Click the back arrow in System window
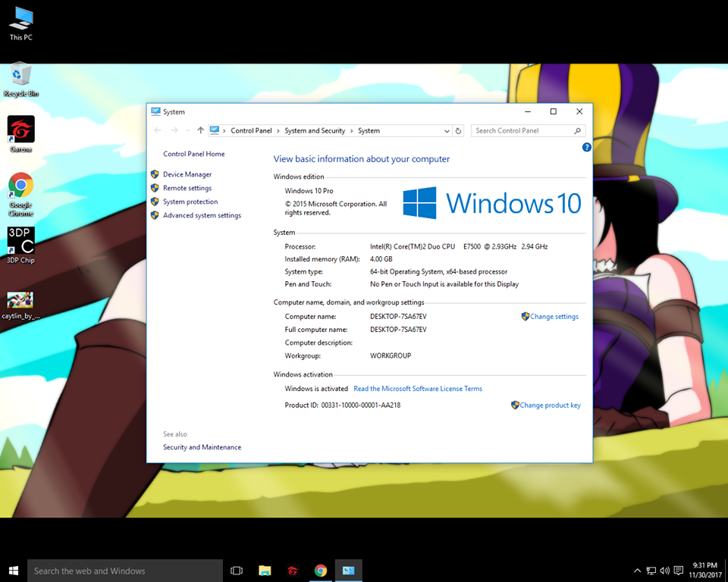Image resolution: width=728 pixels, height=582 pixels. pos(158,130)
